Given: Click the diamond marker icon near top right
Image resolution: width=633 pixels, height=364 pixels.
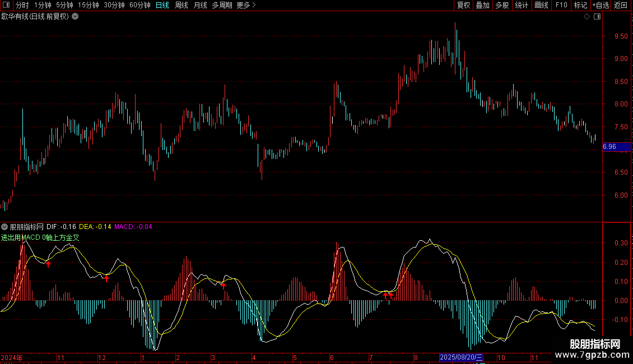Looking at the screenshot, I should [587, 17].
